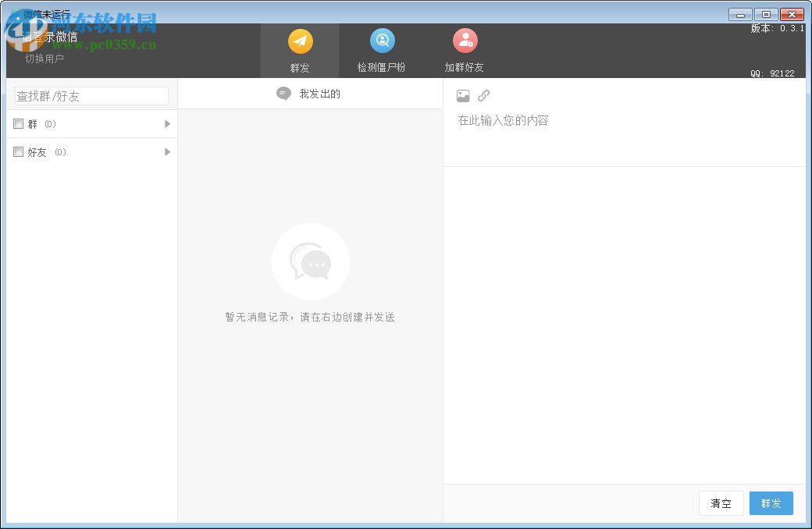Screen dimensions: 812x529
Task: Click the 加群好友 add friends icon
Action: [465, 40]
